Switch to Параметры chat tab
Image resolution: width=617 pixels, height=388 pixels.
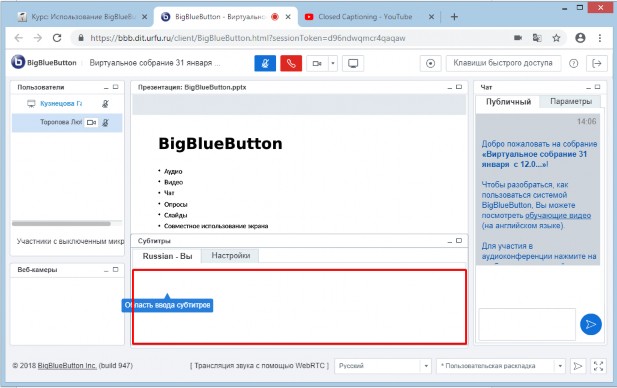(x=571, y=102)
